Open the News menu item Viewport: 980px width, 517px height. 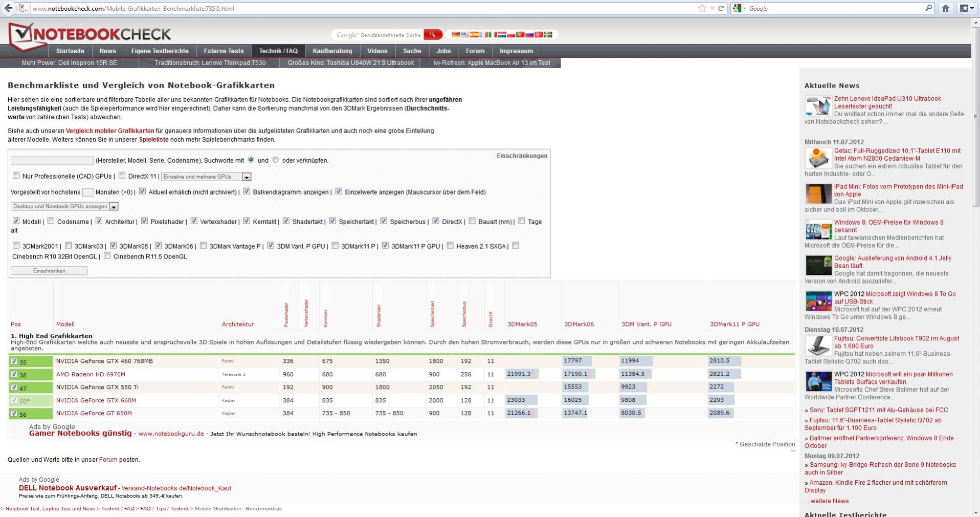107,51
